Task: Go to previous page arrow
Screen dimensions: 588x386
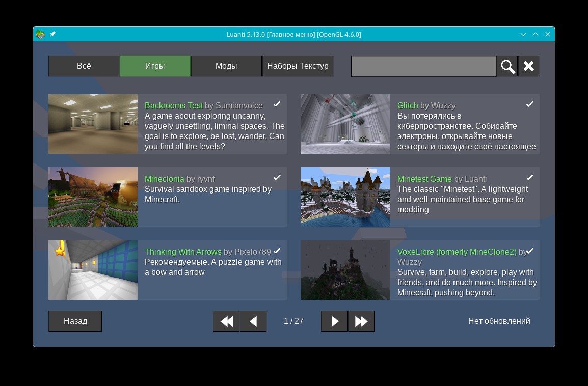Action: point(253,321)
